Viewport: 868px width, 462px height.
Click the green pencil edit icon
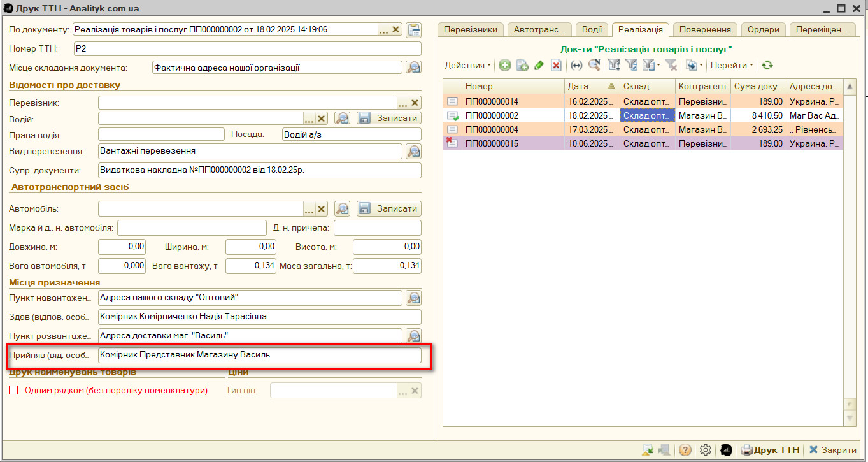539,65
